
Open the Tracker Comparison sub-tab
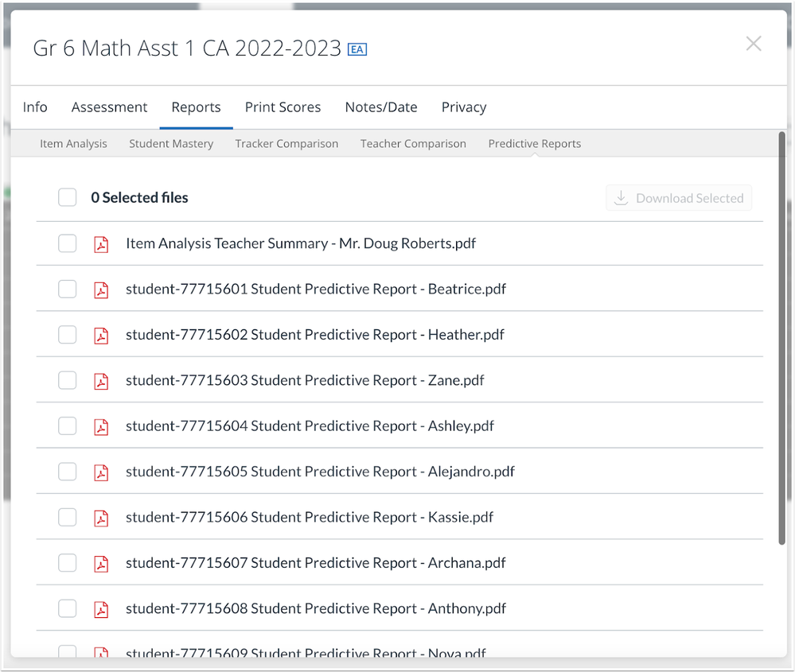(287, 144)
